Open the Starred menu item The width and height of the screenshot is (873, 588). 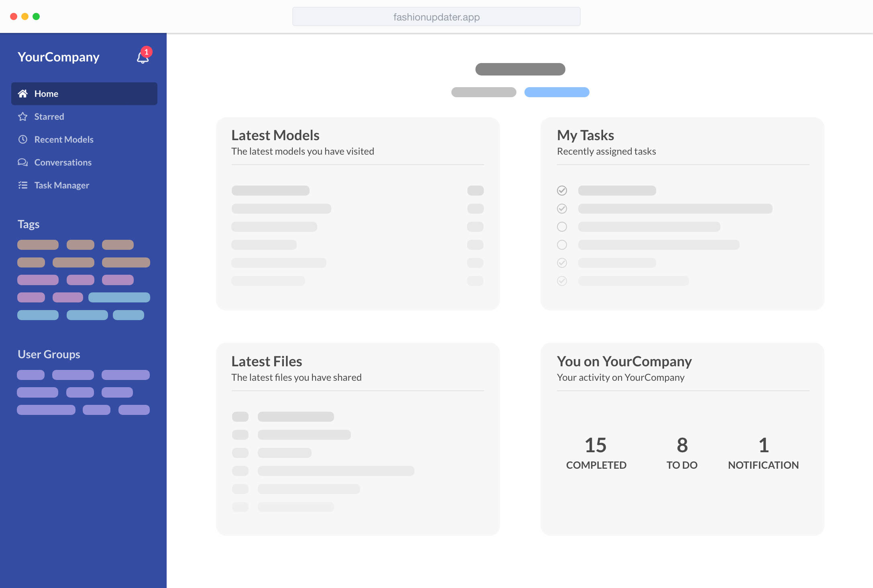[x=49, y=116]
